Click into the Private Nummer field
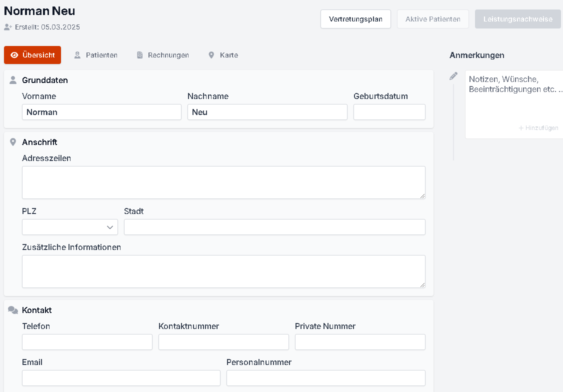Viewport: 563px width, 392px height. pyautogui.click(x=360, y=342)
